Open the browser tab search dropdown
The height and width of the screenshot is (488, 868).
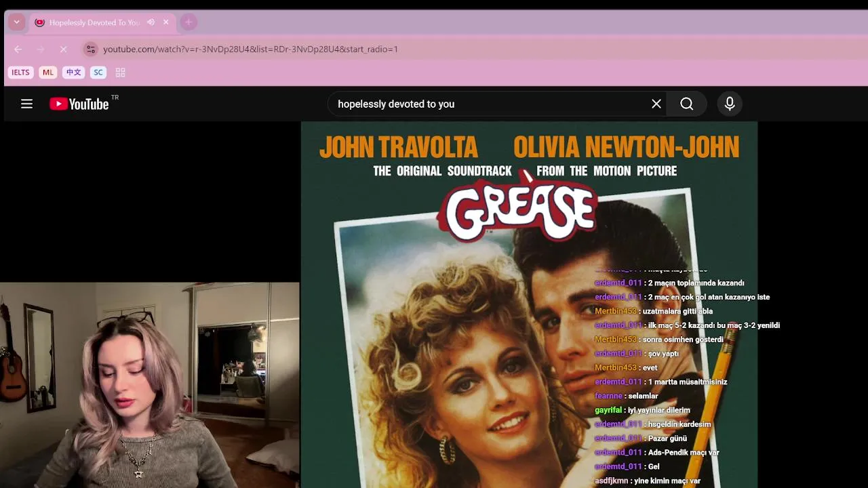(x=16, y=22)
